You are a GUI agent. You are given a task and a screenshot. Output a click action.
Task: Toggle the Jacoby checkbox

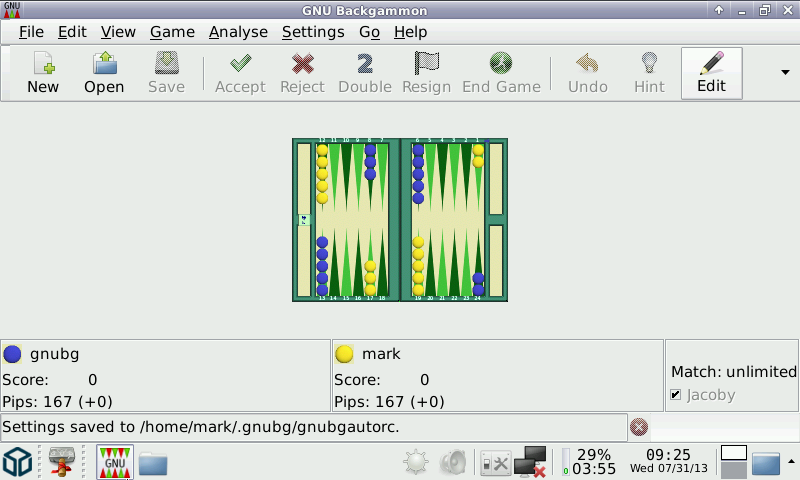coord(676,394)
